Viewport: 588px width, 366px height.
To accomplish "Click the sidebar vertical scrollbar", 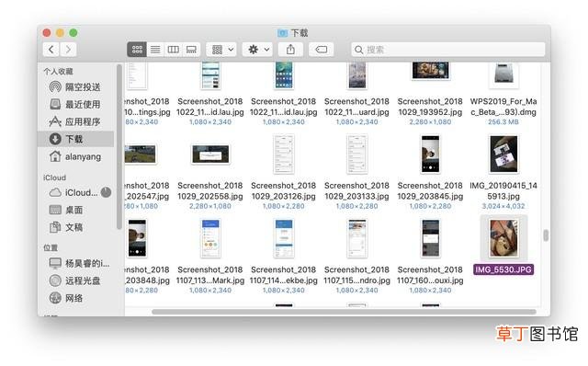I will [119, 146].
